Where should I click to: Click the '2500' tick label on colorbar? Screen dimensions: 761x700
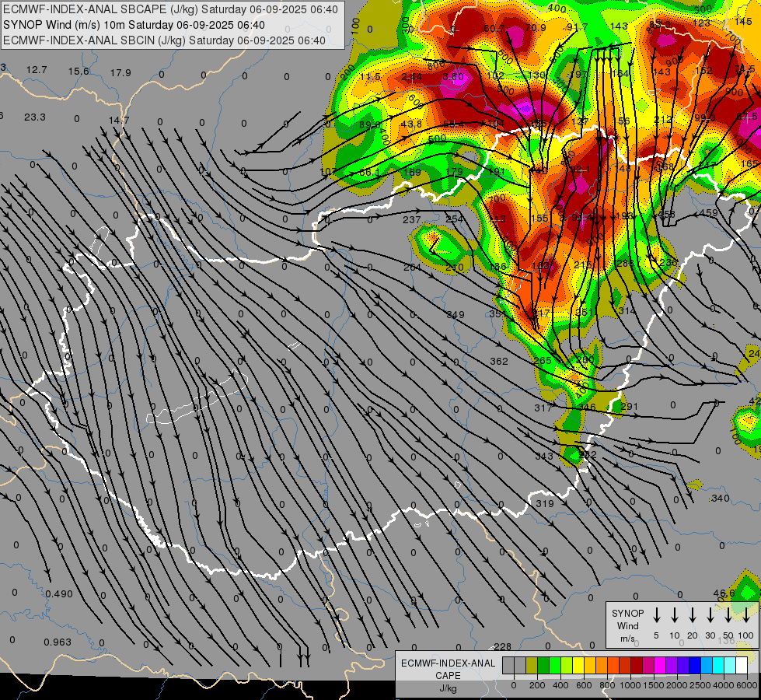coord(700,685)
